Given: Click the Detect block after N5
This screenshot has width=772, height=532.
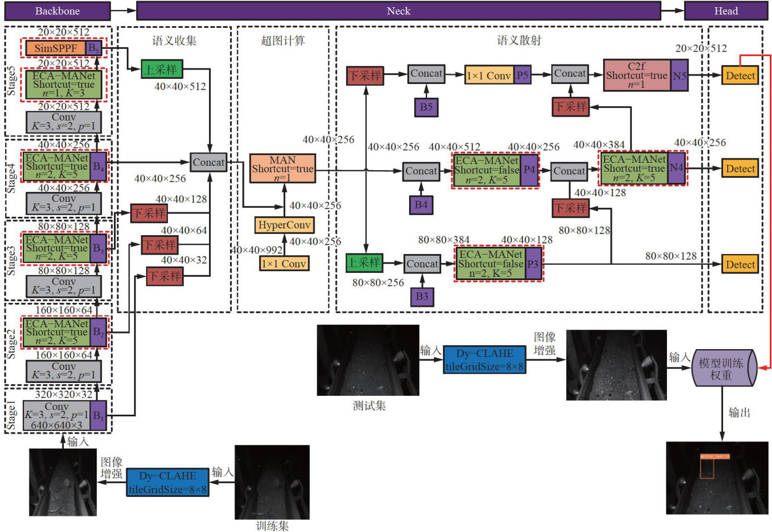Looking at the screenshot, I should tap(740, 76).
